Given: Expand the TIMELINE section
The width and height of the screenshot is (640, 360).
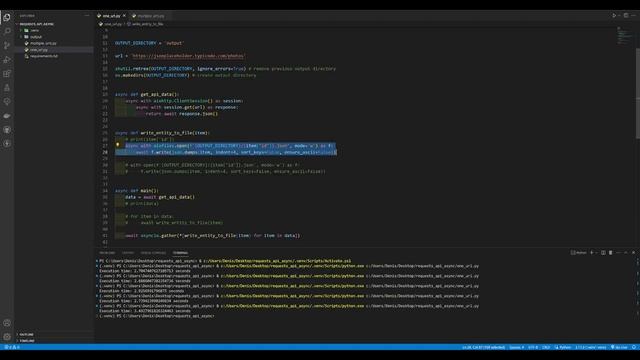Looking at the screenshot, I should pos(27,340).
